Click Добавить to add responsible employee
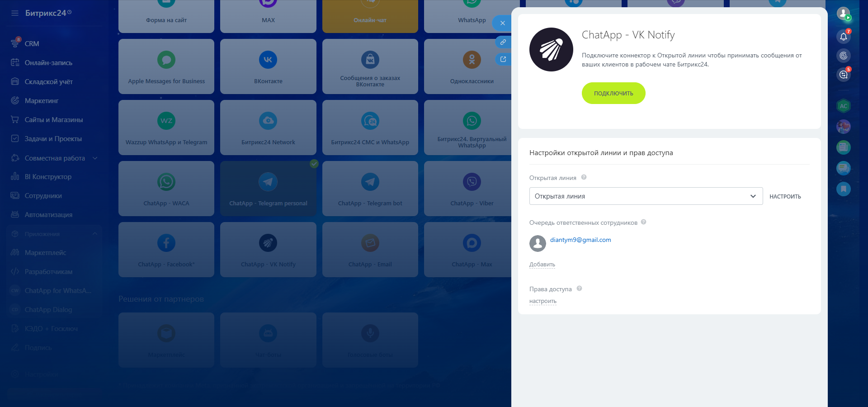868x407 pixels. coord(542,265)
